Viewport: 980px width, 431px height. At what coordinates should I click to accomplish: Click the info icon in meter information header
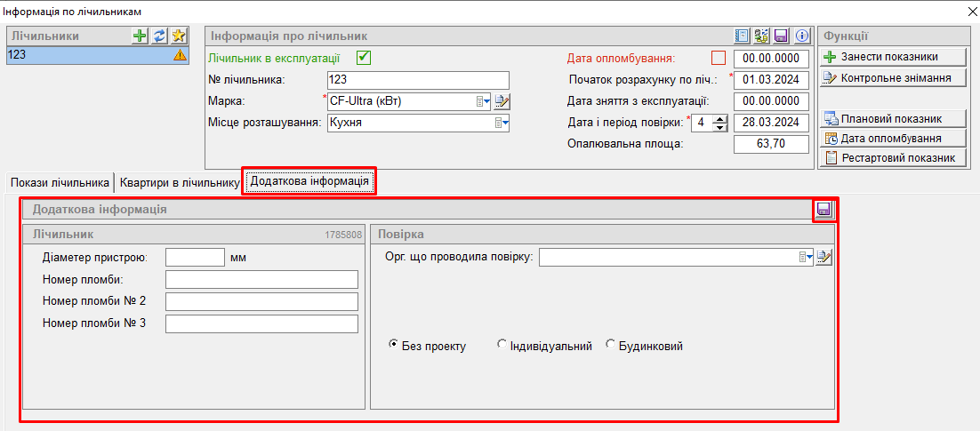coord(801,36)
